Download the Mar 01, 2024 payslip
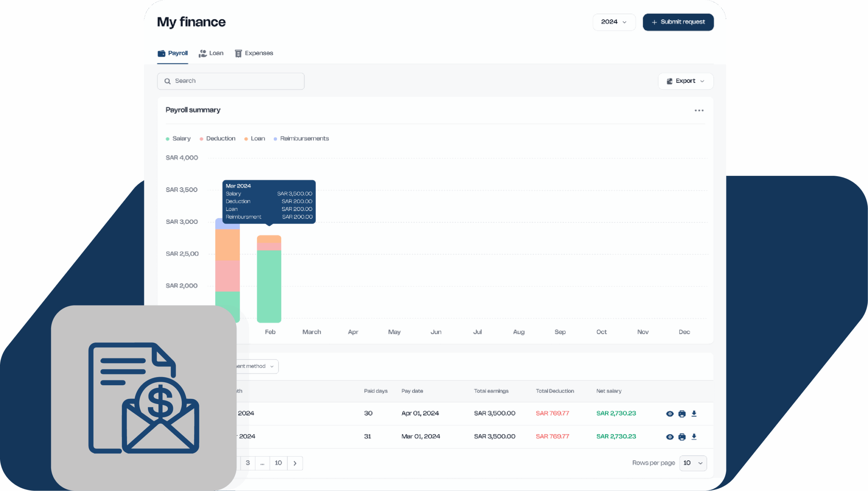The height and width of the screenshot is (491, 868). coord(694,437)
